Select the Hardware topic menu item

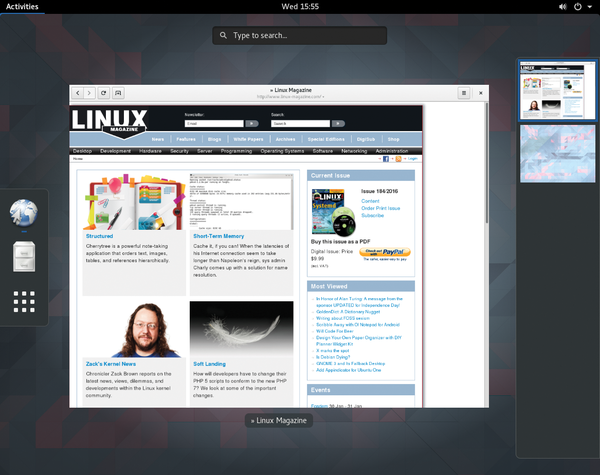tap(150, 151)
